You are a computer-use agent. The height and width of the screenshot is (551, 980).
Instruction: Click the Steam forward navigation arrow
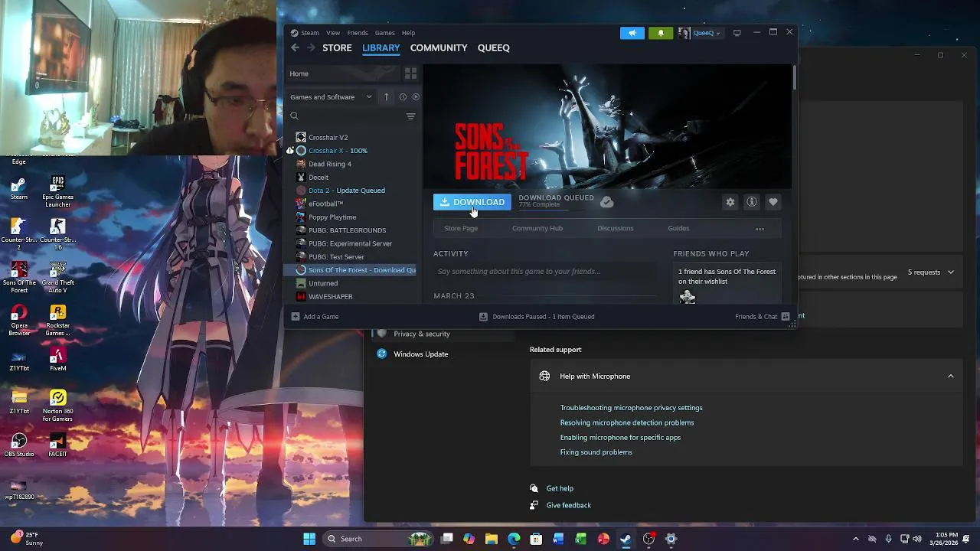tap(311, 47)
